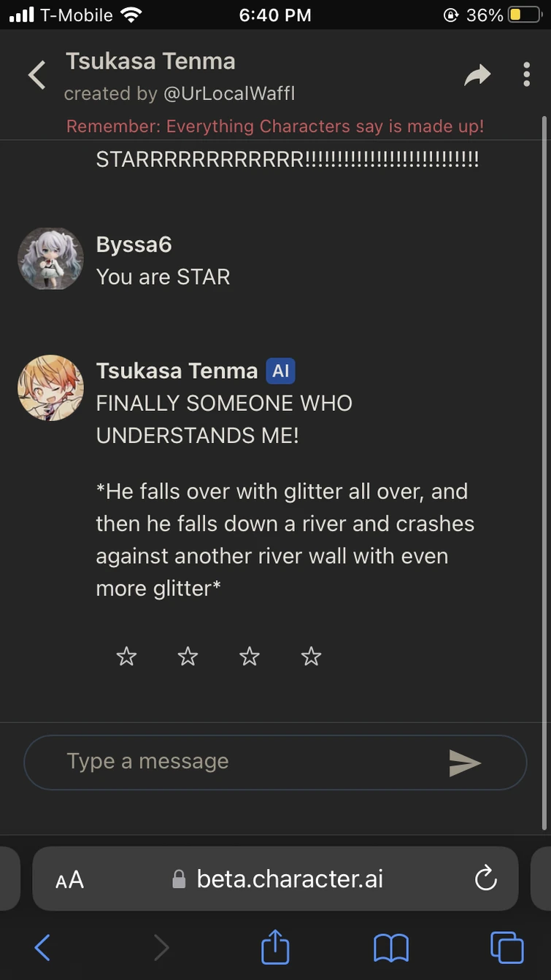Tap the beta.character.ai address bar

tap(289, 879)
